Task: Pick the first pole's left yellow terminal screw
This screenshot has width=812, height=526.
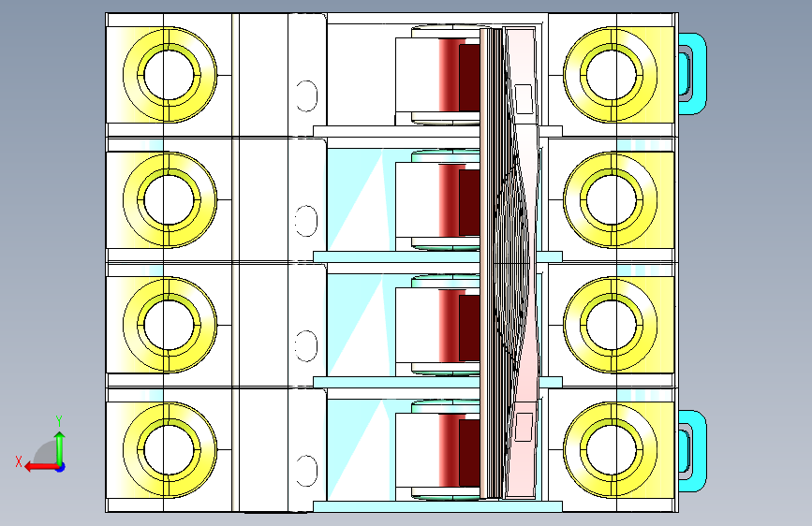Action: [x=170, y=75]
